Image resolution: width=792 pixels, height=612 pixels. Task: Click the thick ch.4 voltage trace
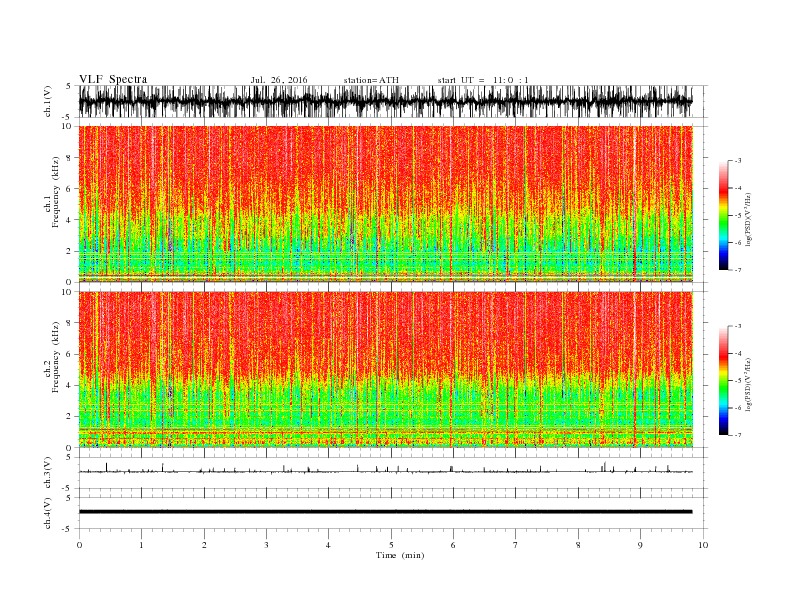point(386,512)
